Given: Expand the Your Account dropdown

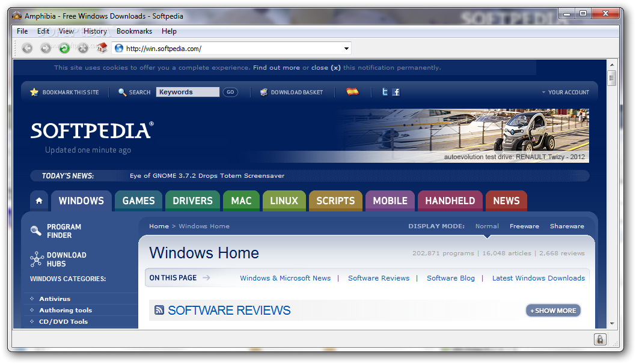Looking at the screenshot, I should coord(566,93).
